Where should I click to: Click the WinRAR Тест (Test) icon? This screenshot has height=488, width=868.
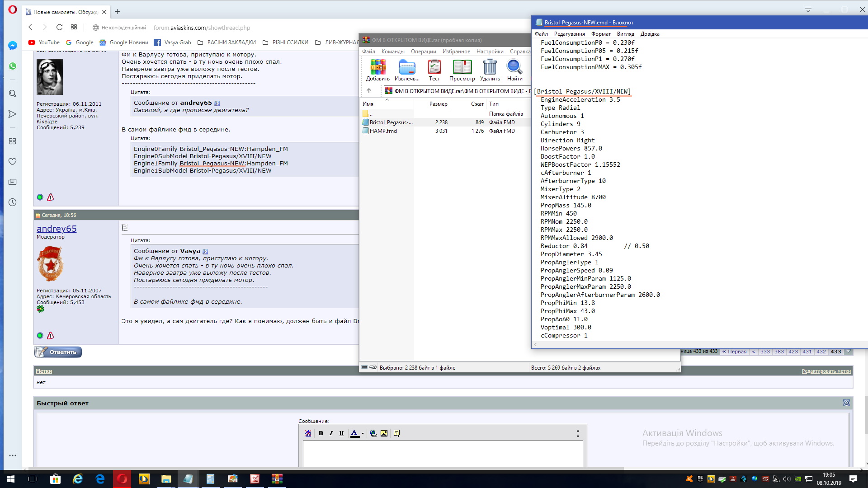click(434, 70)
